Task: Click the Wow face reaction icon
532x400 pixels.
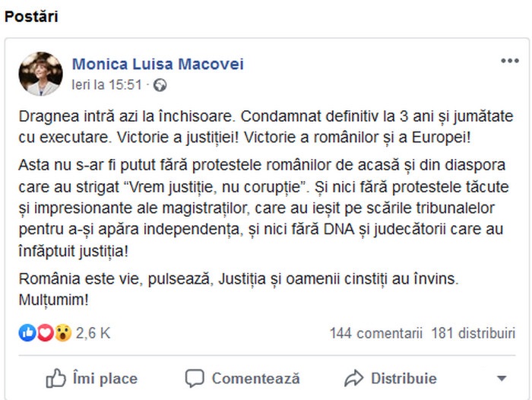Action: point(63,332)
